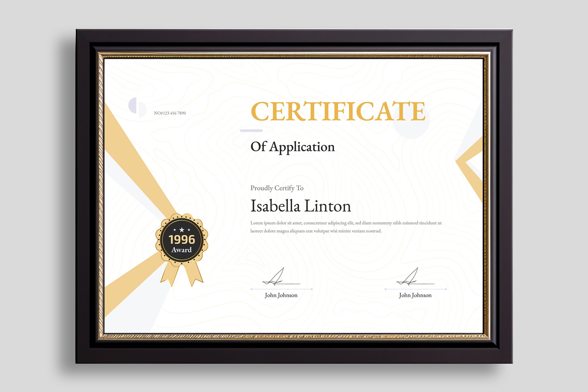Screen dimensions: 588x392
Task: Click the 'Of Application' subtitle
Action: tap(293, 147)
